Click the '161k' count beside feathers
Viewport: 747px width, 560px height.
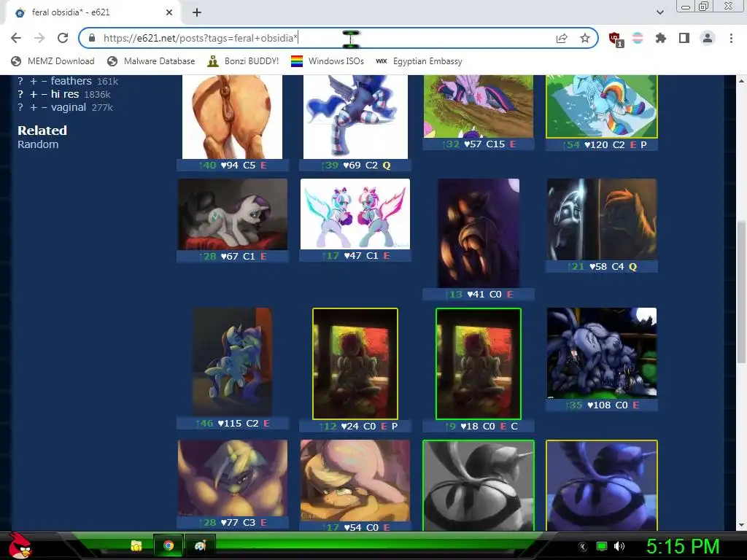coord(108,82)
